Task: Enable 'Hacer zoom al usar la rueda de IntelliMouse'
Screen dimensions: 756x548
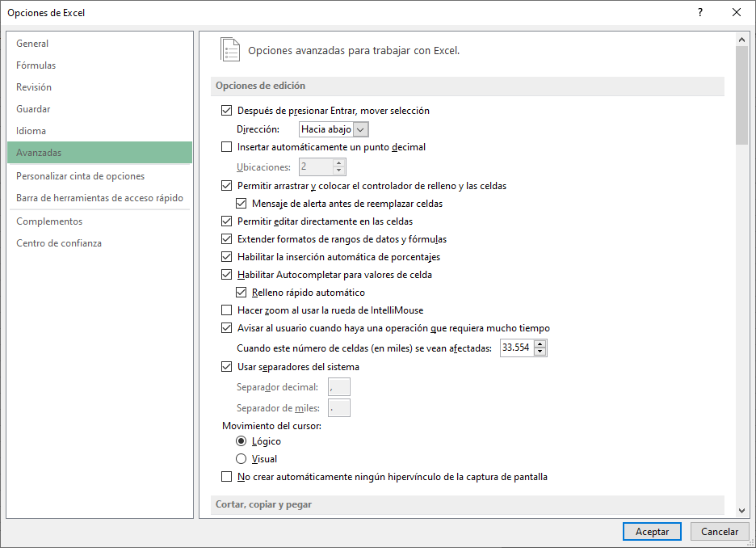Action: [227, 310]
